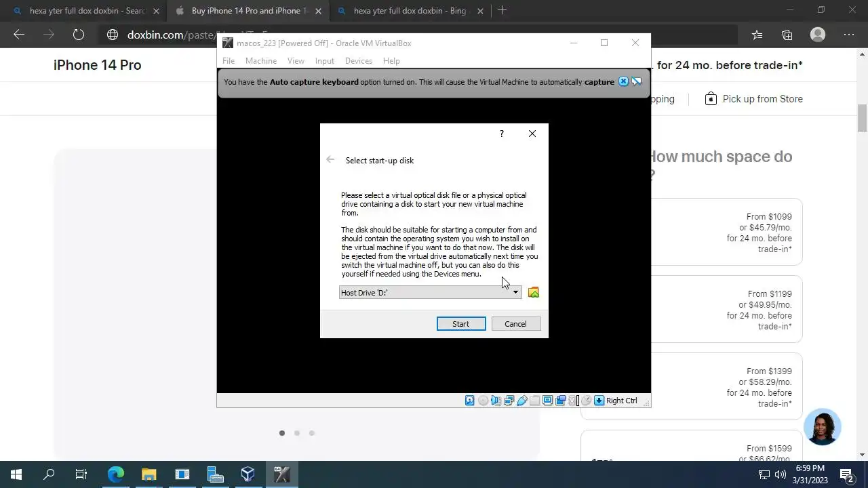The image size is (868, 488).
Task: Click the Start button in the dialog
Action: (x=461, y=324)
